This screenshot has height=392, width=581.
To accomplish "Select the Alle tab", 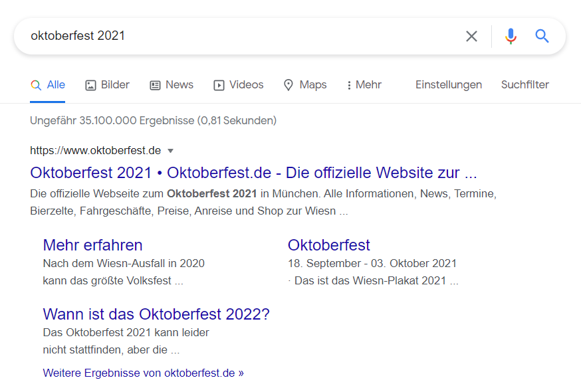I will (x=48, y=85).
